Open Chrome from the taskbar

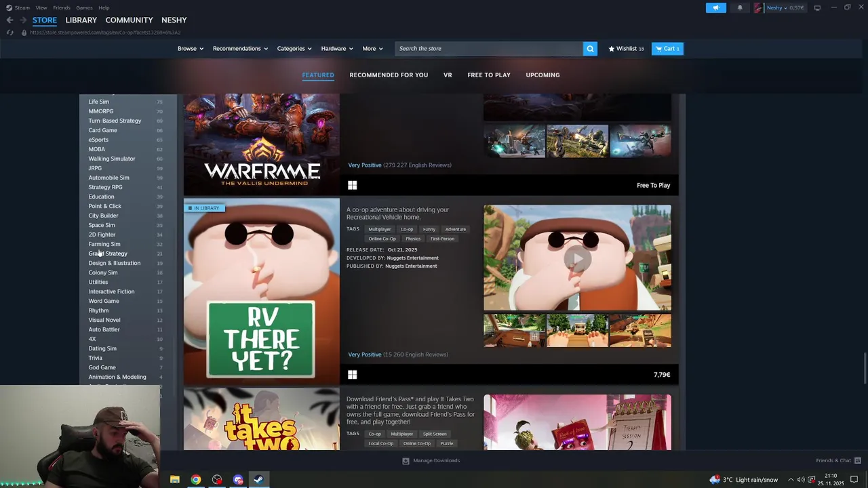(x=195, y=480)
